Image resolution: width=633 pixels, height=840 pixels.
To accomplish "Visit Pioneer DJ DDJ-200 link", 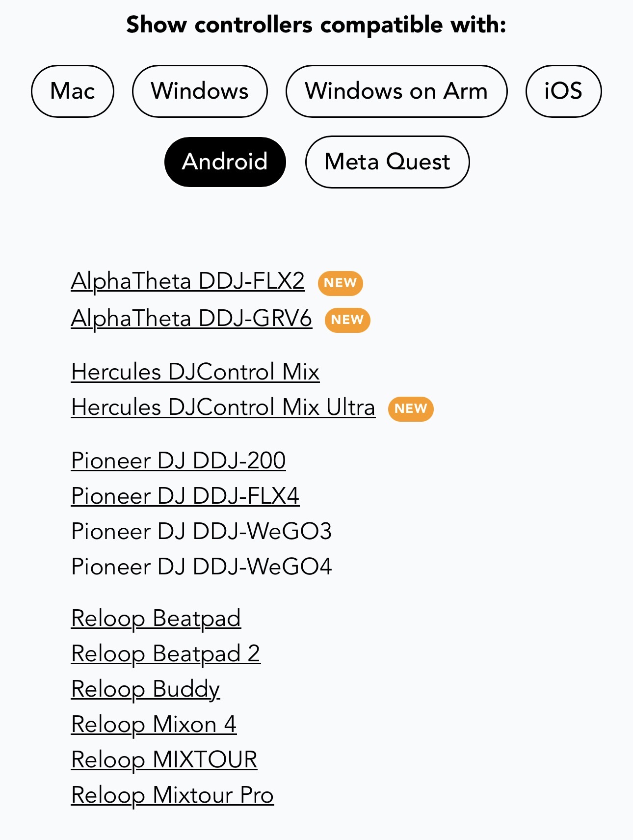I will pos(178,461).
